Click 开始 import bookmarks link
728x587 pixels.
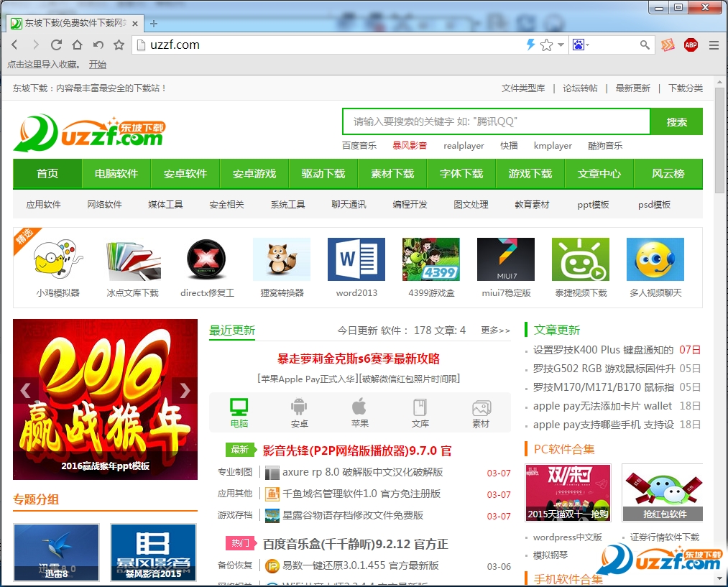(98, 65)
